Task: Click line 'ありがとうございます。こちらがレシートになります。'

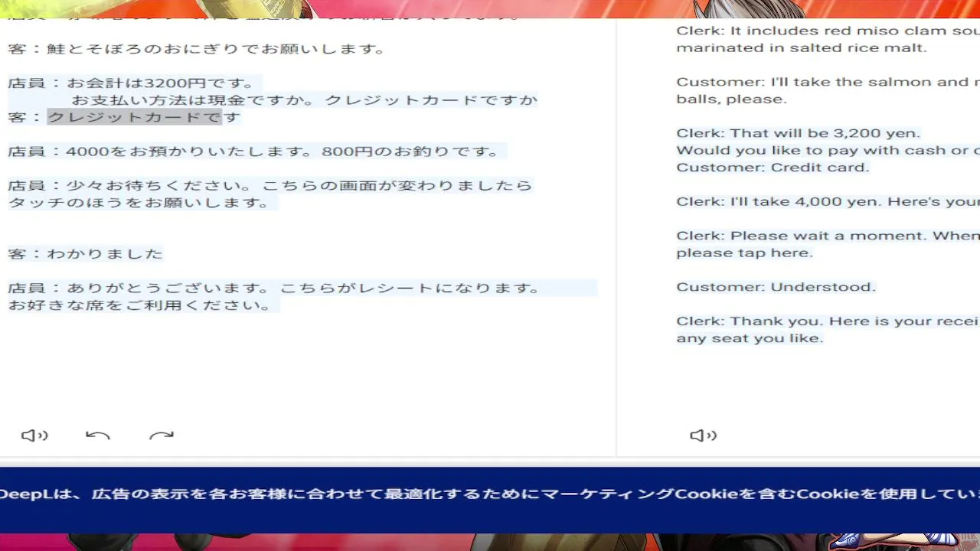Action: click(x=303, y=288)
